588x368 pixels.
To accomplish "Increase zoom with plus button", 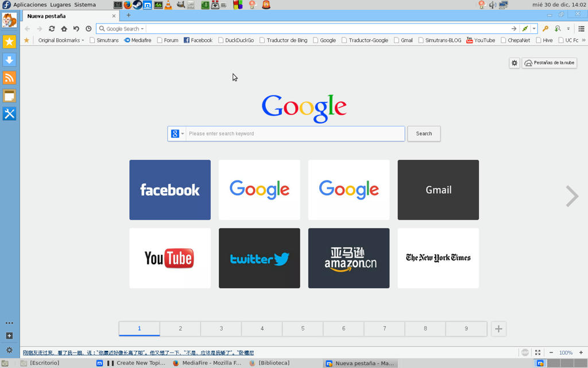I will [581, 352].
